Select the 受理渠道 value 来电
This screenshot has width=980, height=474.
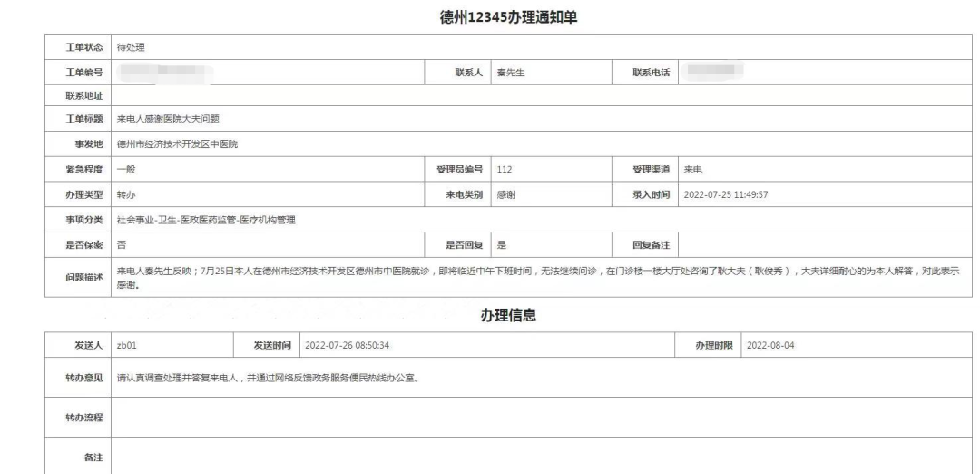(693, 170)
